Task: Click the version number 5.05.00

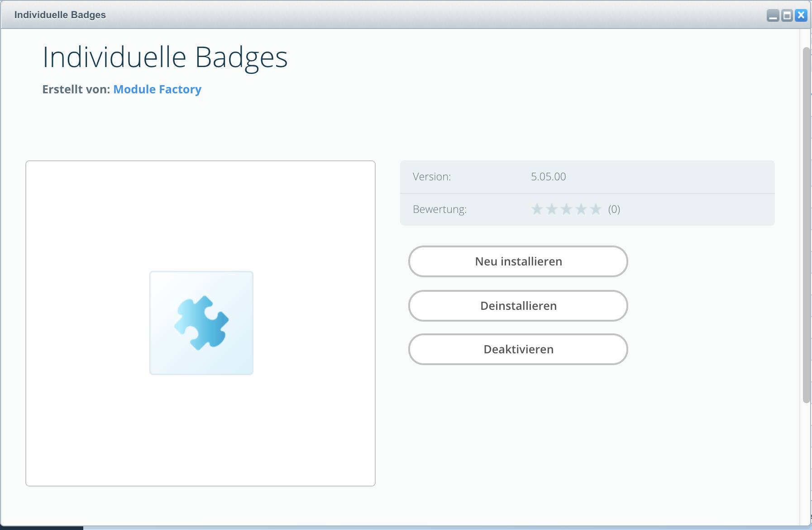Action: point(548,177)
